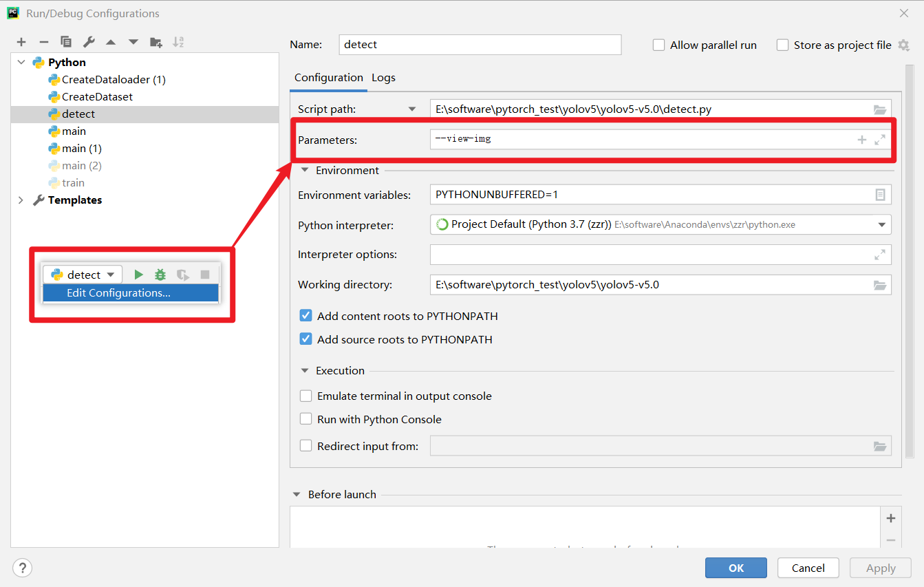The height and width of the screenshot is (587, 924).
Task: Click Cancel button
Action: point(808,568)
